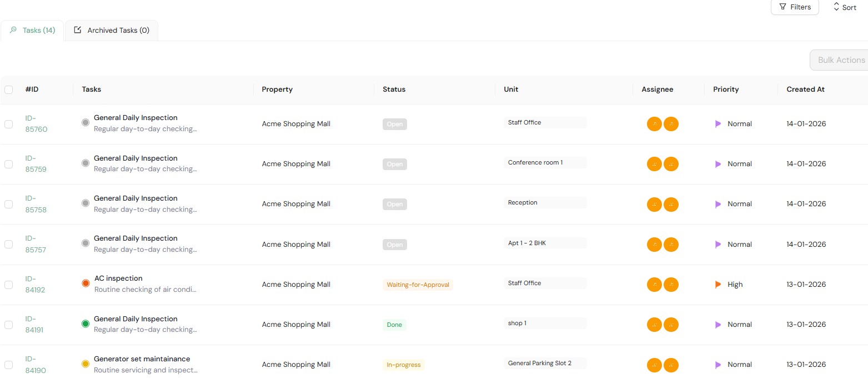Click second assignee avatar in ID-85757 row
Image resolution: width=868 pixels, height=383 pixels.
(x=671, y=245)
